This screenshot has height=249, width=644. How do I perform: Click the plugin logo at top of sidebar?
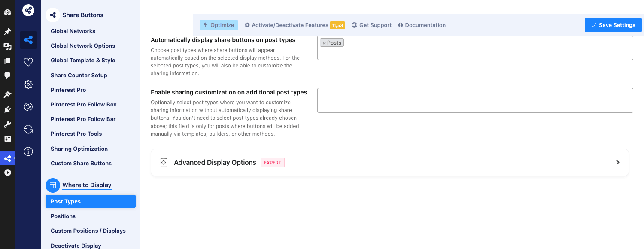coord(28,10)
